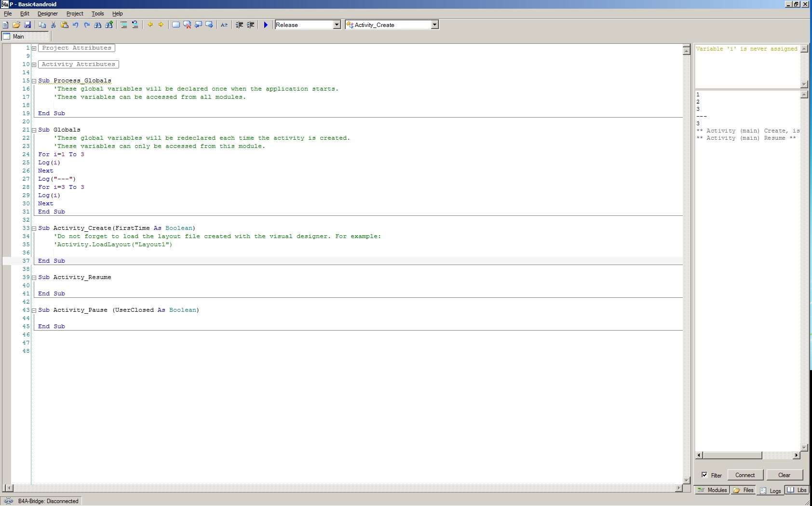Screen dimensions: 812x506
Task: Switch to the Libs tab
Action: click(x=797, y=490)
